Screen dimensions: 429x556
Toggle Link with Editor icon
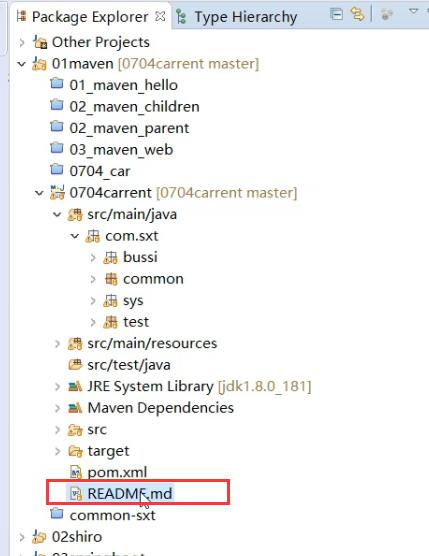tap(357, 14)
